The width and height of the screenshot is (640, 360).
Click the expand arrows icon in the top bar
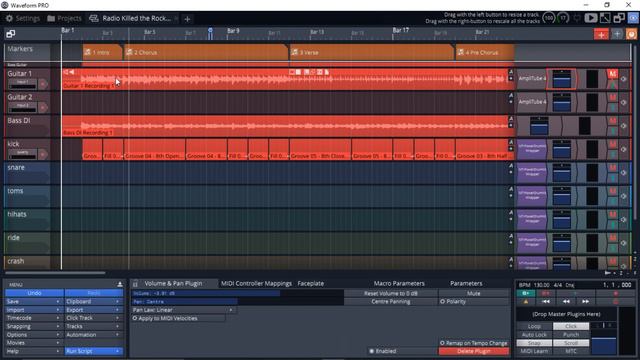[605, 18]
